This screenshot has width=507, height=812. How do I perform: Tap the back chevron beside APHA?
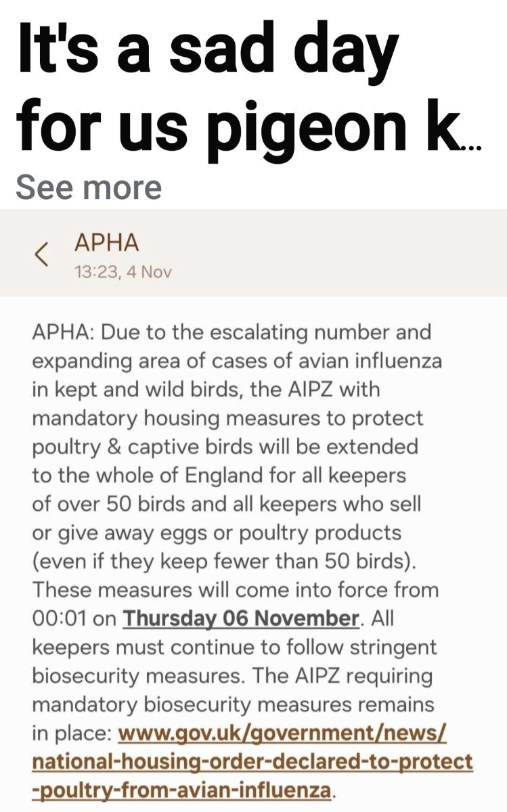41,254
